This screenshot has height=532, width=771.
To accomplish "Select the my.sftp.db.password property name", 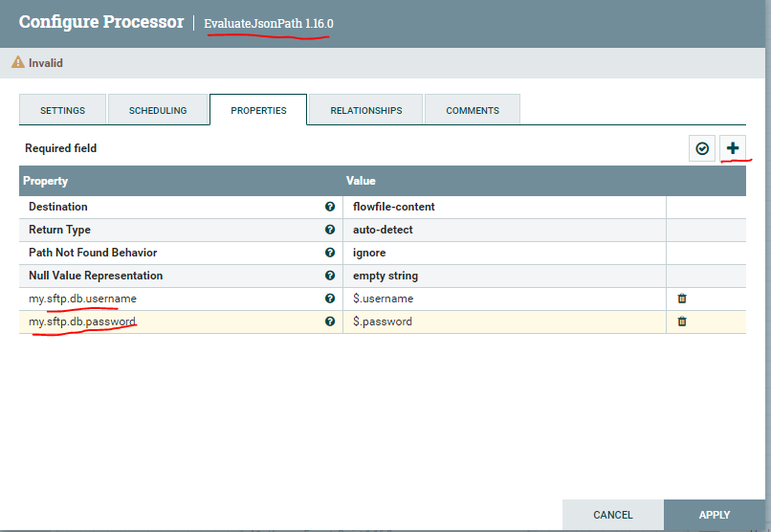I will pos(82,321).
